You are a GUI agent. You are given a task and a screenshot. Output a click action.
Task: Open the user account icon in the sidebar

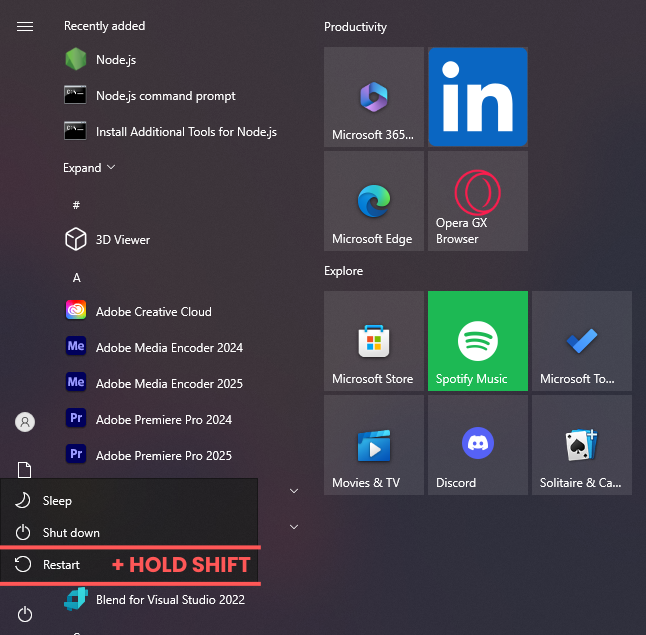(25, 422)
